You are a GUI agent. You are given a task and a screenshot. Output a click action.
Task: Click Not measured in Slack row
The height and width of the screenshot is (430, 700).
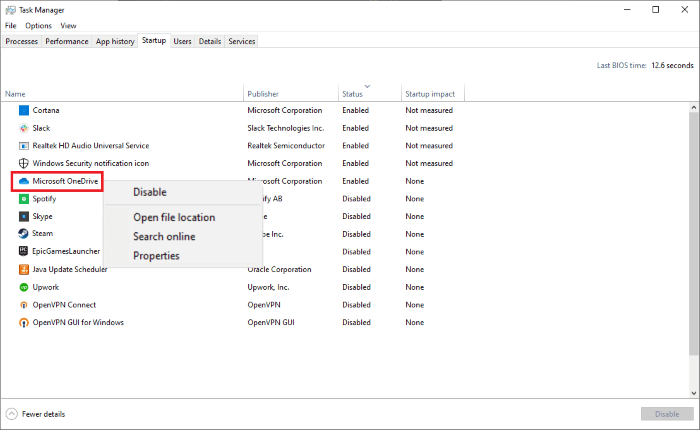[x=429, y=128]
